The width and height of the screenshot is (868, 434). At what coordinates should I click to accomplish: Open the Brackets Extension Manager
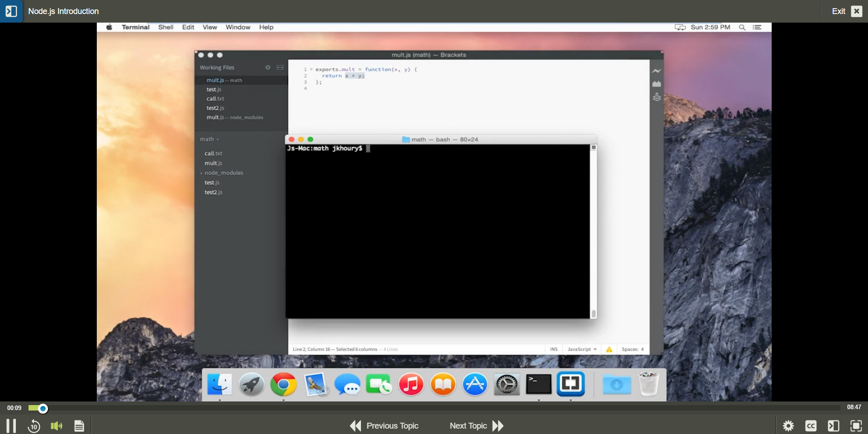pos(657,84)
